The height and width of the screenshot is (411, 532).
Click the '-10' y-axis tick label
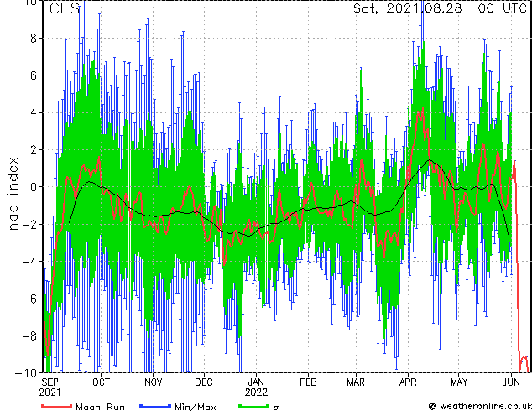coord(26,372)
